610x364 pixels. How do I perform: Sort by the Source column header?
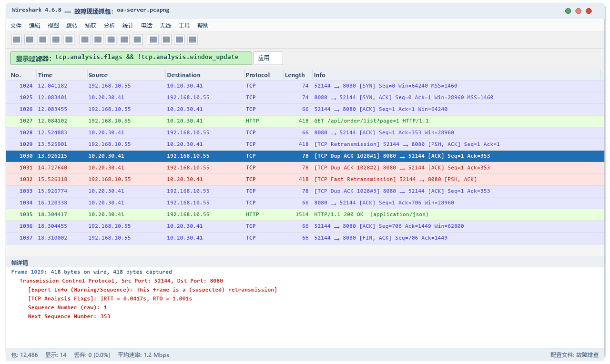click(x=98, y=75)
